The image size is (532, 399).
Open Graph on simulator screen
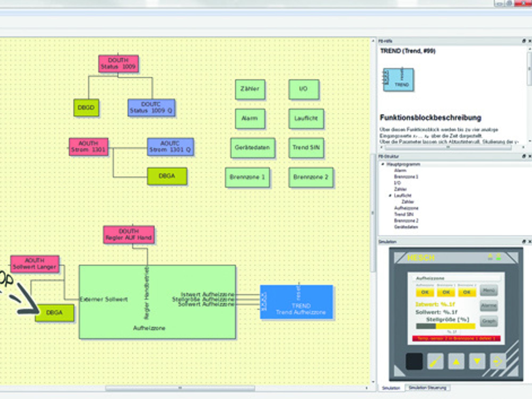click(x=489, y=321)
